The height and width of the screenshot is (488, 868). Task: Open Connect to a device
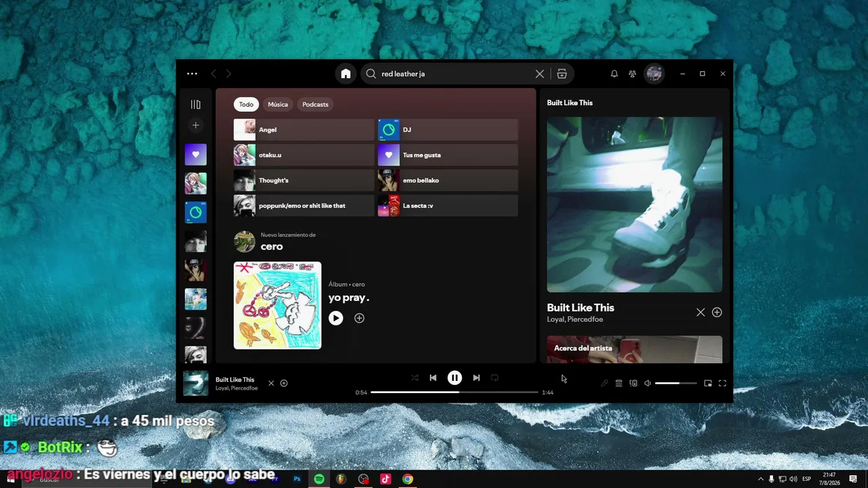[633, 384]
